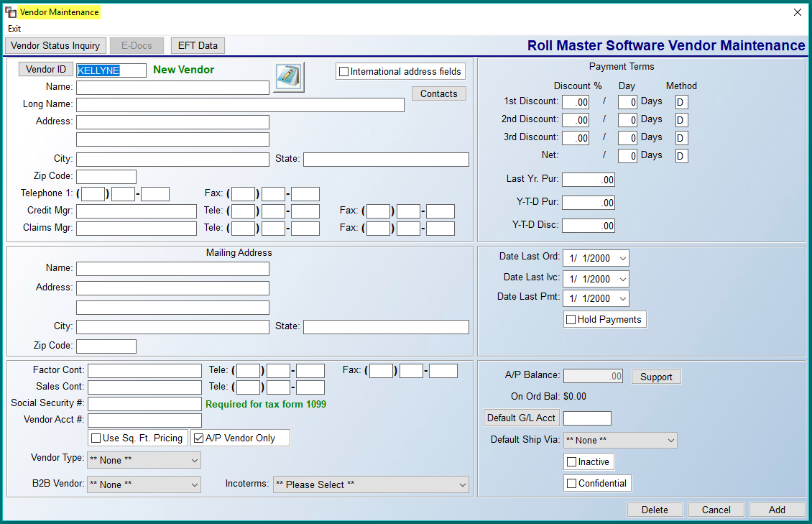812x524 pixels.
Task: Click the Mailing Address Name field
Action: [x=173, y=269]
